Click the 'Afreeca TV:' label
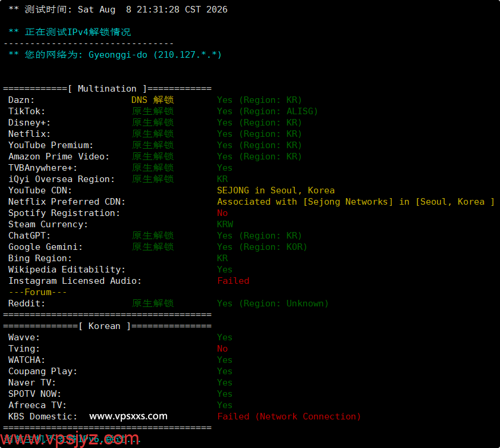 tap(37, 405)
